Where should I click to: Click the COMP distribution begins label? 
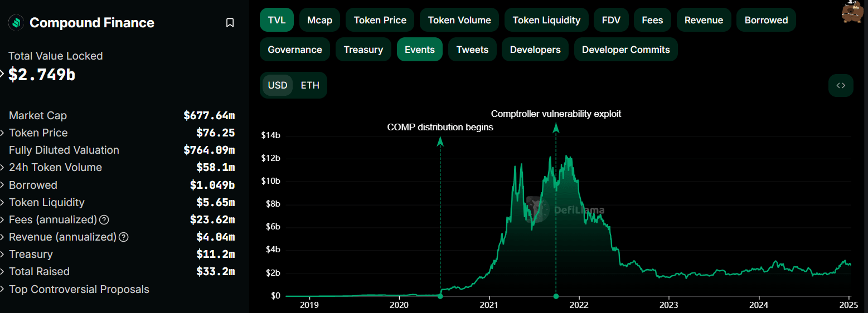tap(440, 128)
